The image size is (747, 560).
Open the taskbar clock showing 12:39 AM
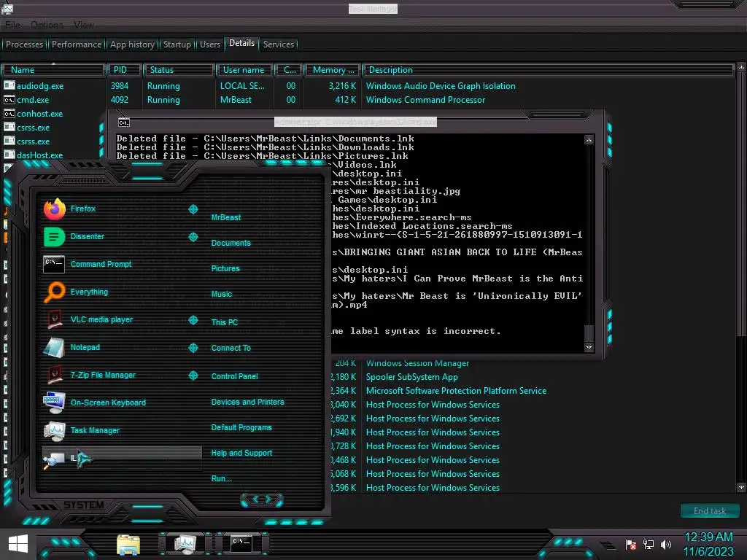[x=708, y=544]
